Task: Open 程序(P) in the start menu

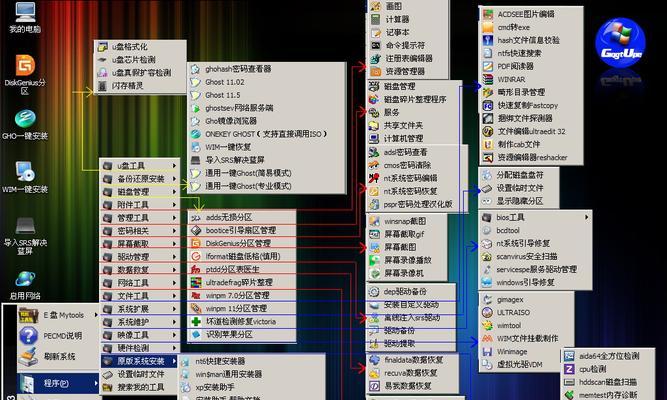Action: (58, 383)
